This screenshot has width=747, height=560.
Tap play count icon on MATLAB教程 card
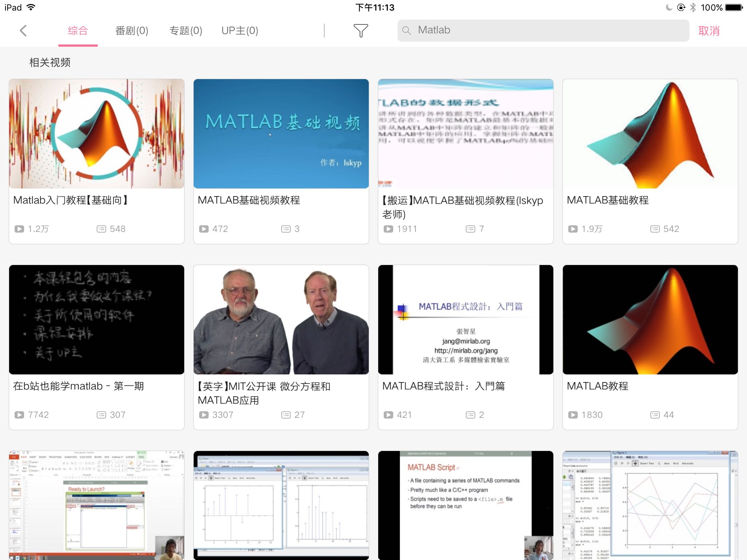573,415
